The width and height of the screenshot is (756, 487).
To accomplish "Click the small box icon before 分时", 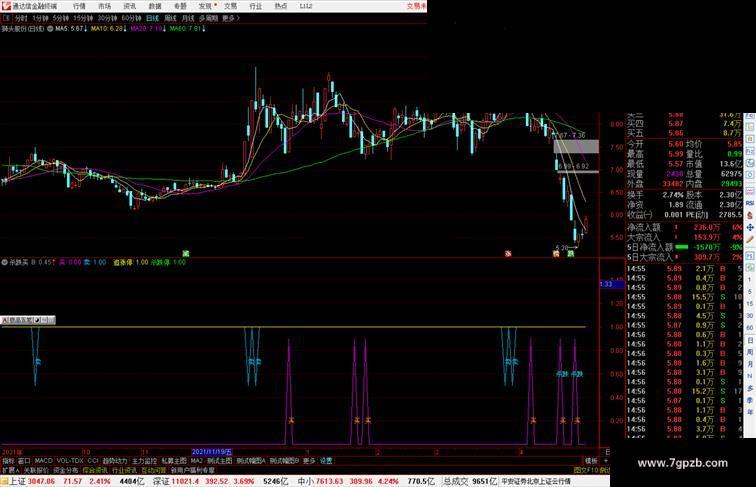I will [x=6, y=18].
